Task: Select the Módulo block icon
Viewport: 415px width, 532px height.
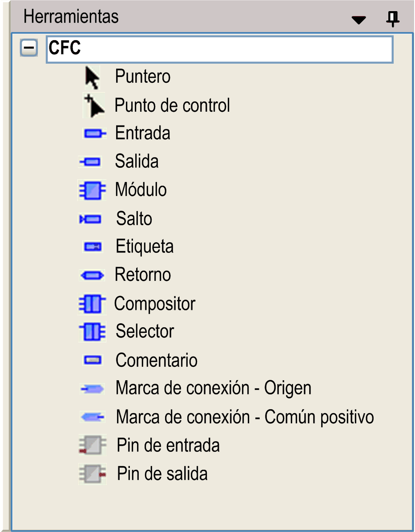Action: pos(92,190)
